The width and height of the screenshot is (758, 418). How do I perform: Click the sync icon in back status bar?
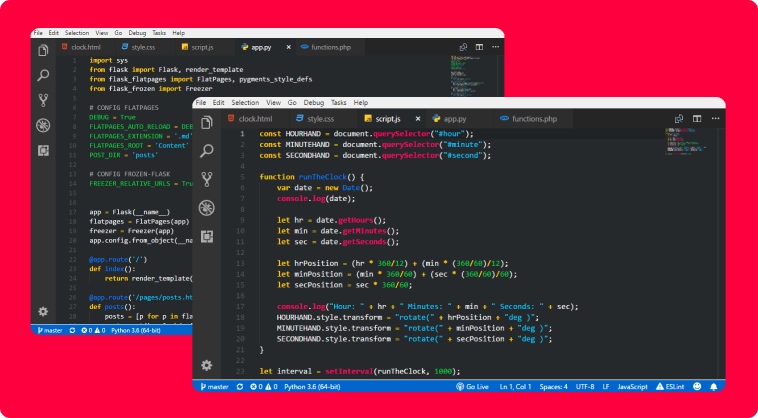[x=72, y=331]
